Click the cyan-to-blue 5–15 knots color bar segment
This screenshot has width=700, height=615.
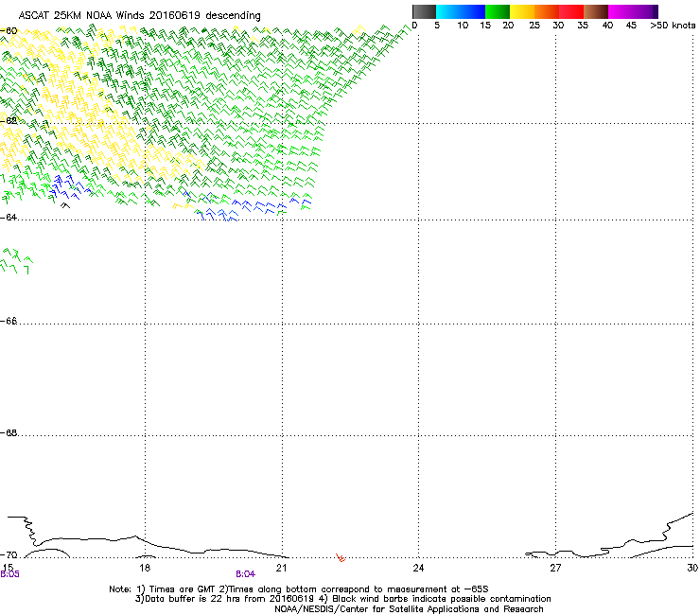(x=461, y=11)
